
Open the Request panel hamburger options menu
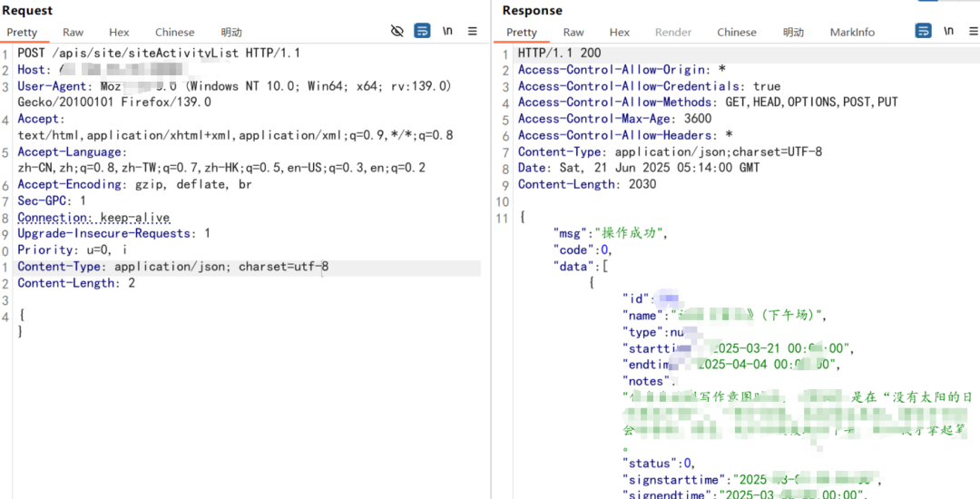point(473,31)
